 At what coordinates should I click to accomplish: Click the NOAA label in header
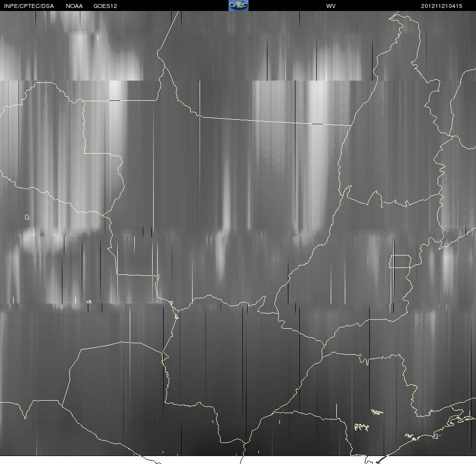coord(74,6)
